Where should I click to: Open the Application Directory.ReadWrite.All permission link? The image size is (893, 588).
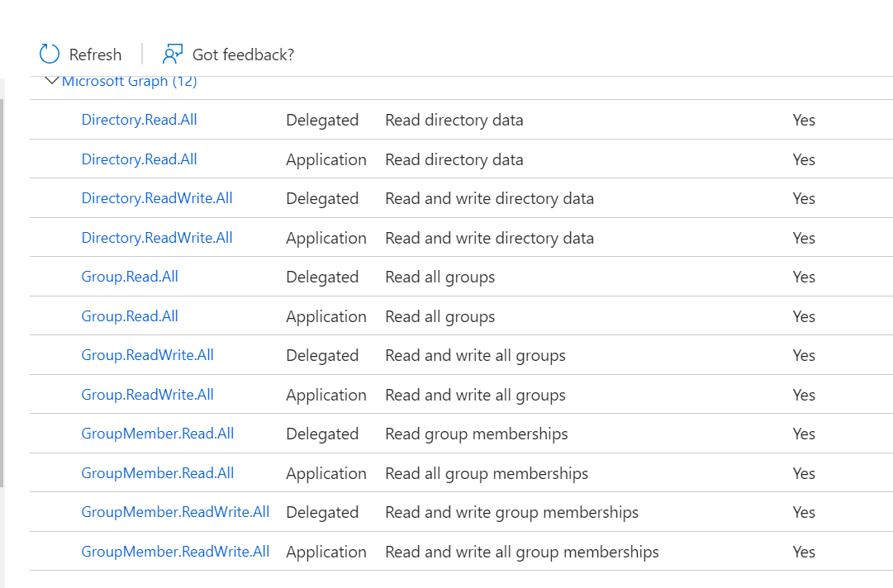point(157,238)
